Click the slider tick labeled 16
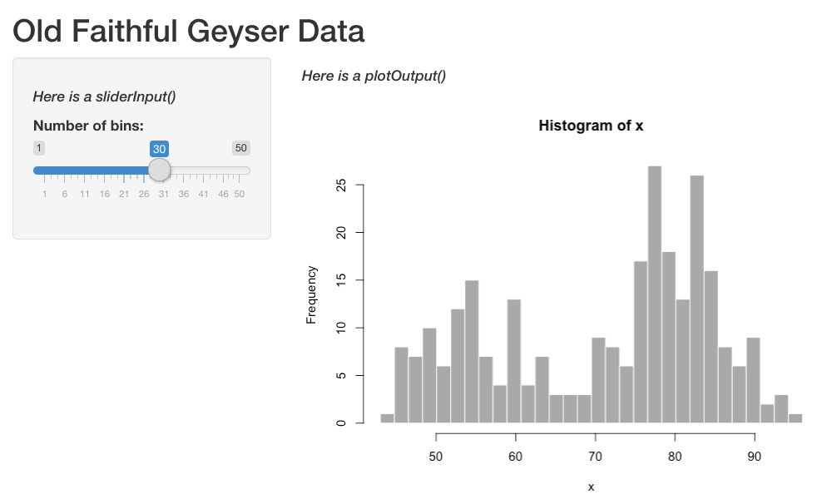817x504 pixels. [x=104, y=194]
